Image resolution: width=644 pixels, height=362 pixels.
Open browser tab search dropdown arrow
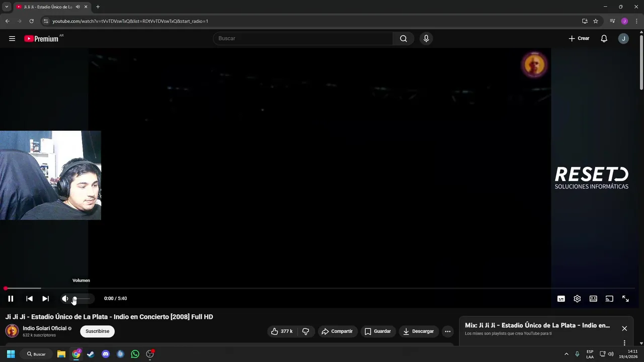tap(7, 7)
